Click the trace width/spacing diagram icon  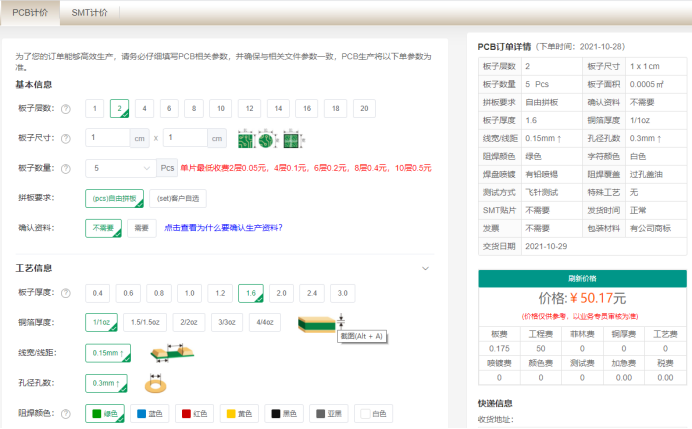click(164, 353)
